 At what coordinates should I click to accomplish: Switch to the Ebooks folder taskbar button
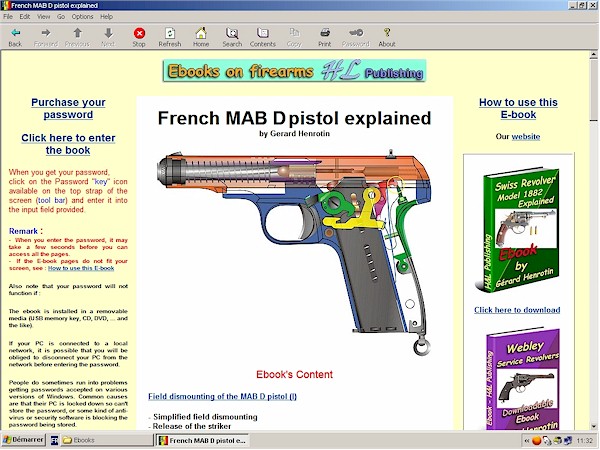click(107, 440)
